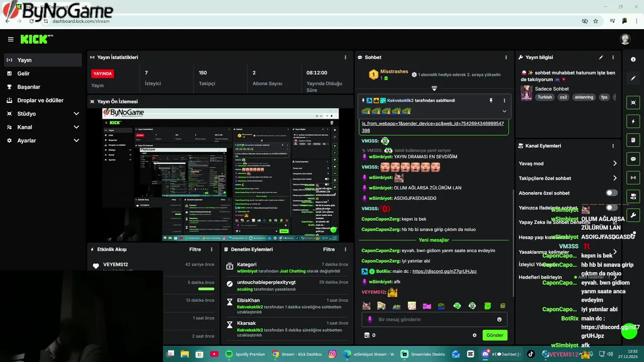644x362 pixels.
Task: Click the info icon in right rail
Action: (633, 59)
